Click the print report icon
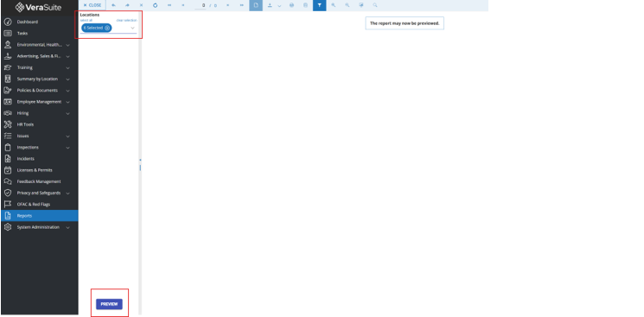Screen dimensions: 644x317 pos(291,5)
